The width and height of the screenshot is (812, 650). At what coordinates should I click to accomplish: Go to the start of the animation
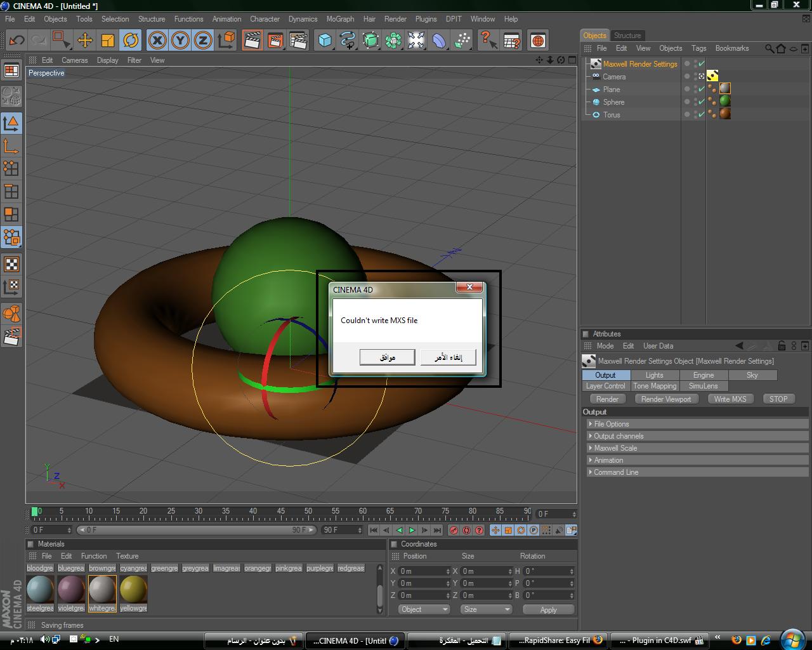point(374,530)
